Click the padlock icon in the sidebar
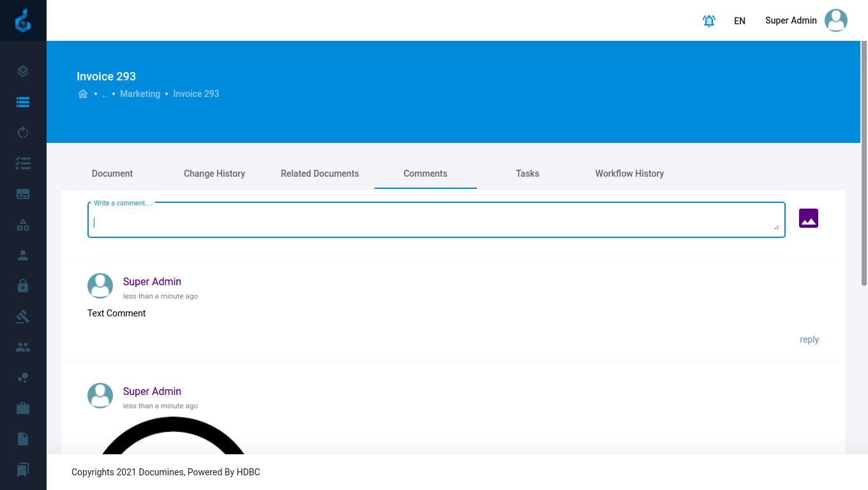The width and height of the screenshot is (868, 490). (x=23, y=286)
